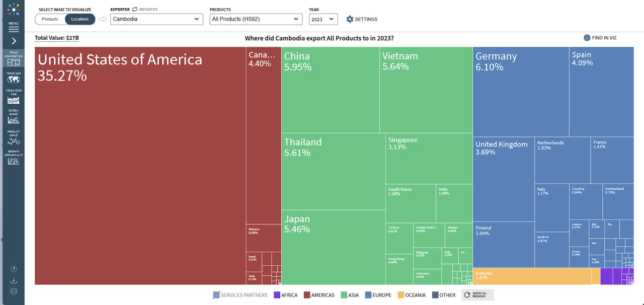Click the settings gear icon
This screenshot has height=305, width=644.
point(350,19)
